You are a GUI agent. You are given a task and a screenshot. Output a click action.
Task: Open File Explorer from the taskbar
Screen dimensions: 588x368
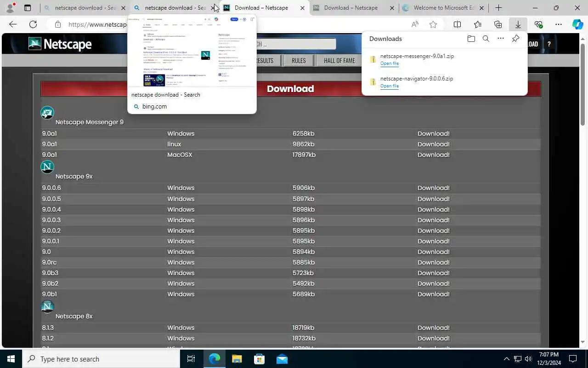coord(237,359)
